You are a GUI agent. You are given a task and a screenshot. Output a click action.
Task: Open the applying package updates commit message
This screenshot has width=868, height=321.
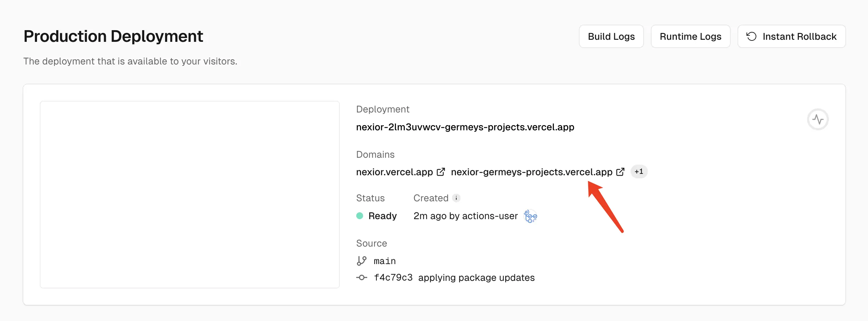point(476,277)
